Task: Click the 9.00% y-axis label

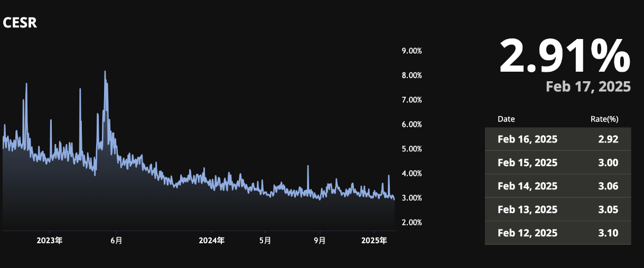Action: [412, 51]
